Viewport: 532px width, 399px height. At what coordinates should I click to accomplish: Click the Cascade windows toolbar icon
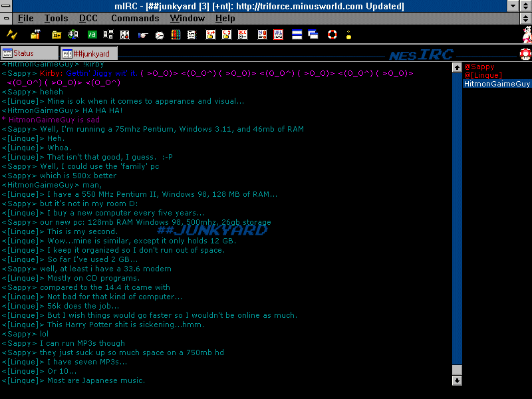313,35
